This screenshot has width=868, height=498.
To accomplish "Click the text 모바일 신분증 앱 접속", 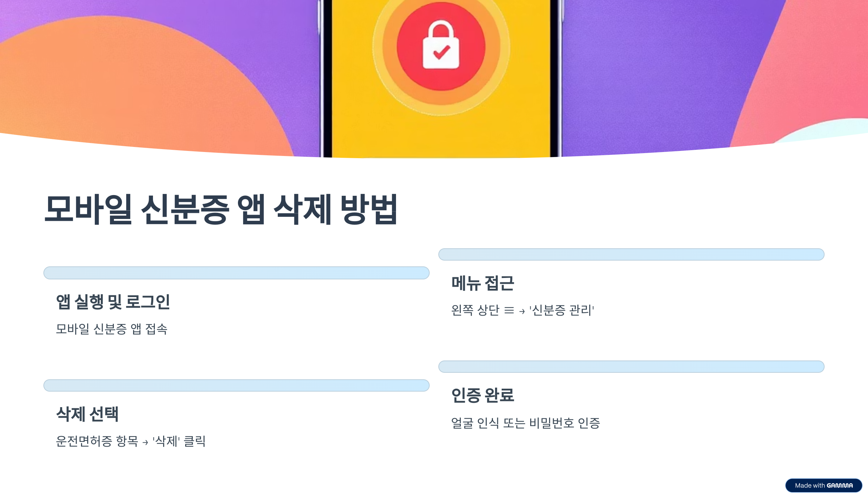I will click(x=111, y=329).
